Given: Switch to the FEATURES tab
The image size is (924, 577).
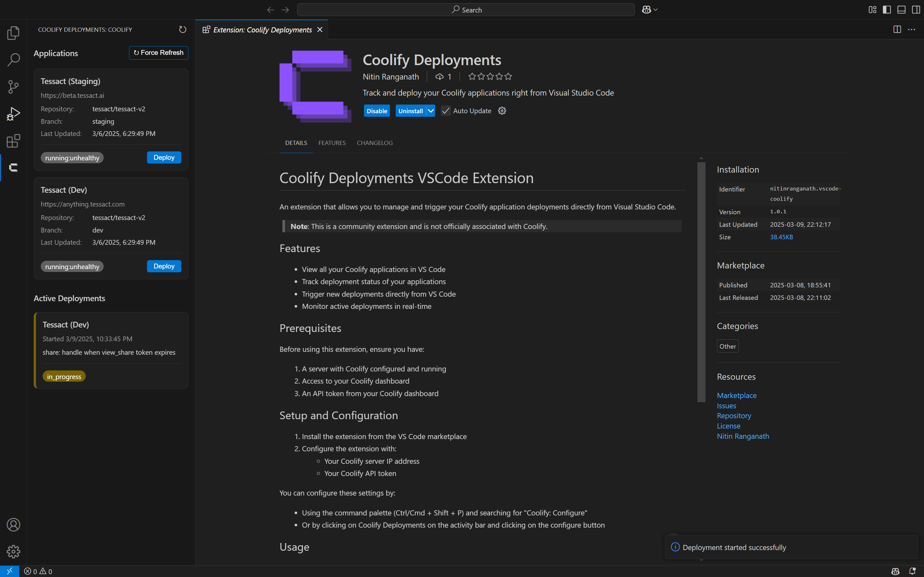Looking at the screenshot, I should point(332,143).
